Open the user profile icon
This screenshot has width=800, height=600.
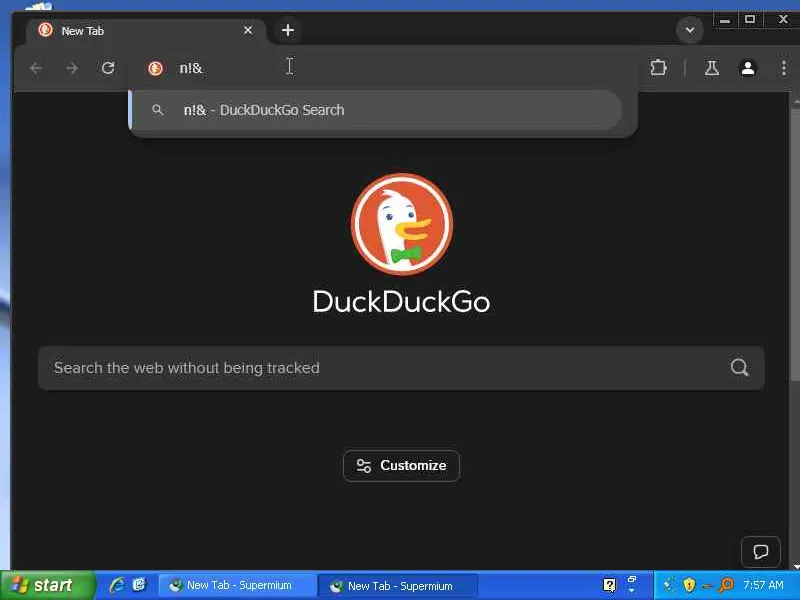click(x=748, y=68)
